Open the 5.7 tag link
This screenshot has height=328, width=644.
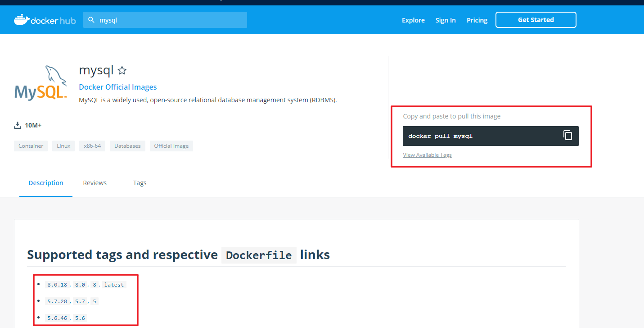coord(80,301)
